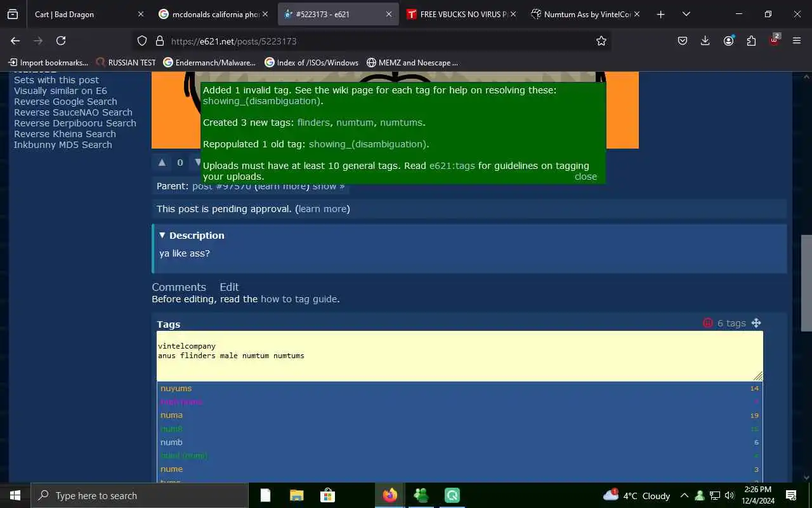Click the shield tracking protection icon
Viewport: 812px width, 508px height.
point(142,41)
